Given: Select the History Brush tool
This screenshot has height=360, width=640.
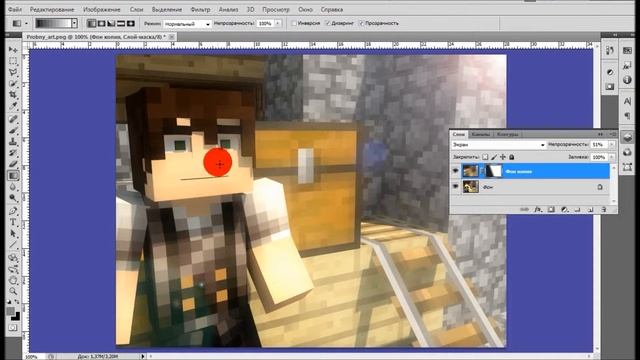Looking at the screenshot, I should 13,153.
